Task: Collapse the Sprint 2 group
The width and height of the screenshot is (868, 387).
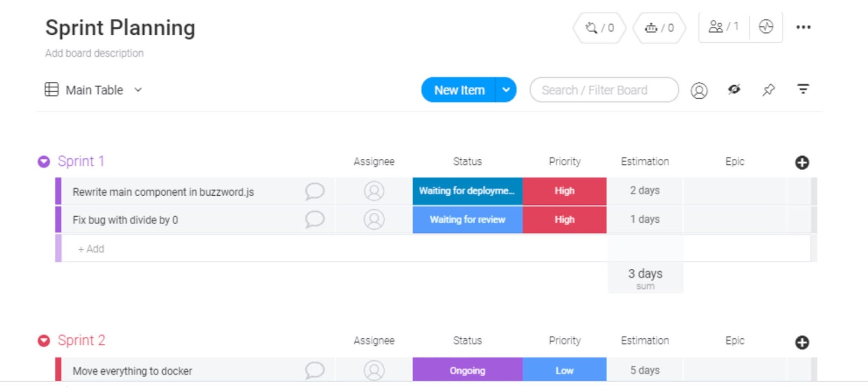Action: (x=44, y=340)
